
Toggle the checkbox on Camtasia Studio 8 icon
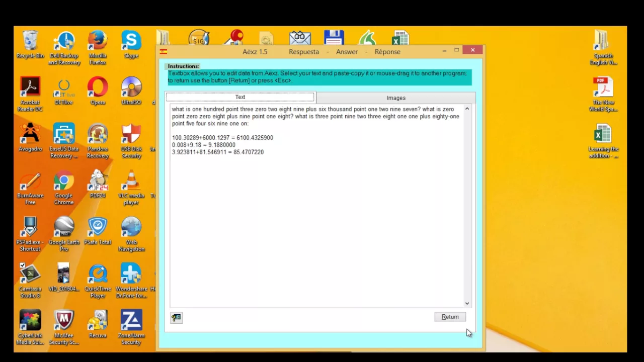click(22, 266)
